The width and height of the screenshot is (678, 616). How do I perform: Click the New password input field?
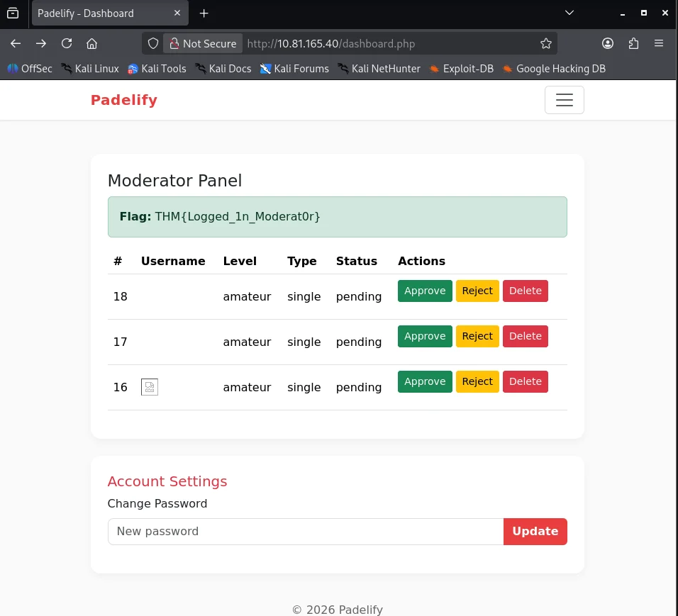[x=305, y=531]
